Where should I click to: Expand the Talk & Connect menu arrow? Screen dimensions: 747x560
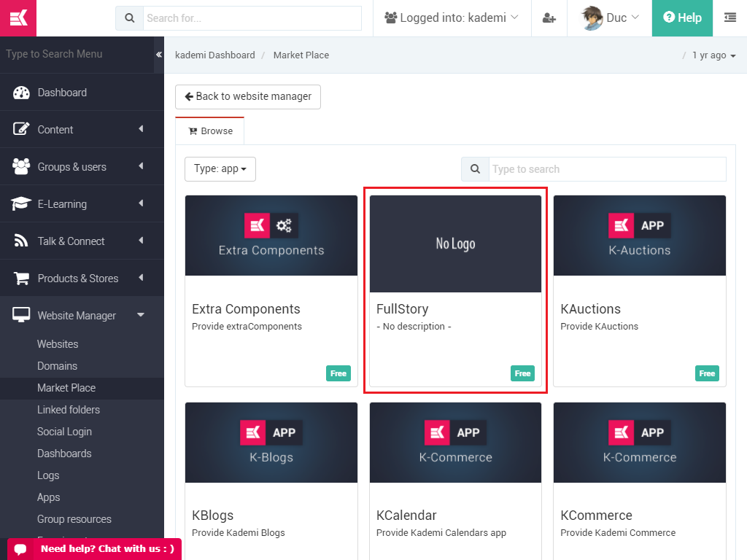click(141, 241)
